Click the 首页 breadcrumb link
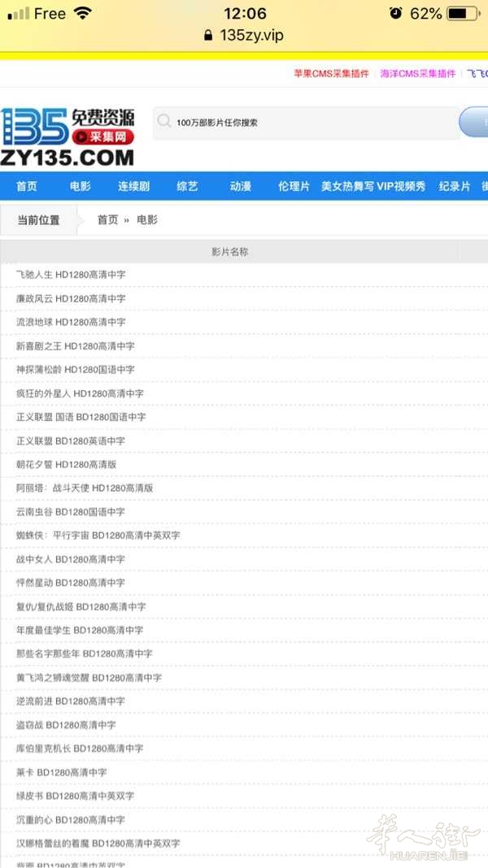The width and height of the screenshot is (488, 868). click(108, 219)
